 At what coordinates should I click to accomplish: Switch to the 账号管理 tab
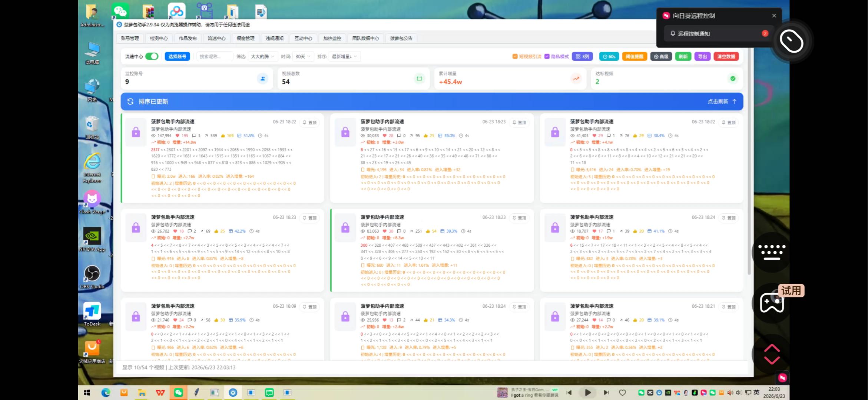[130, 38]
